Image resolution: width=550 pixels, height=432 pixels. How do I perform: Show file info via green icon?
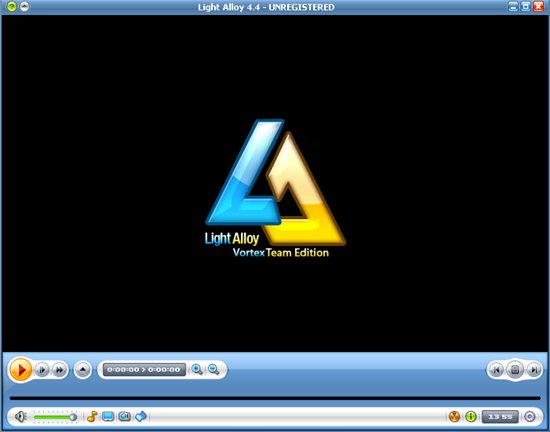click(x=471, y=417)
